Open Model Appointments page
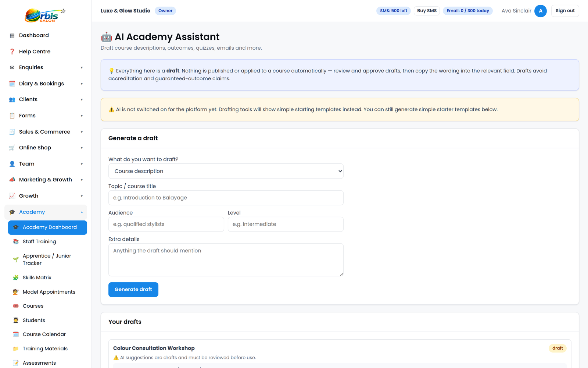The width and height of the screenshot is (588, 368). click(x=47, y=292)
